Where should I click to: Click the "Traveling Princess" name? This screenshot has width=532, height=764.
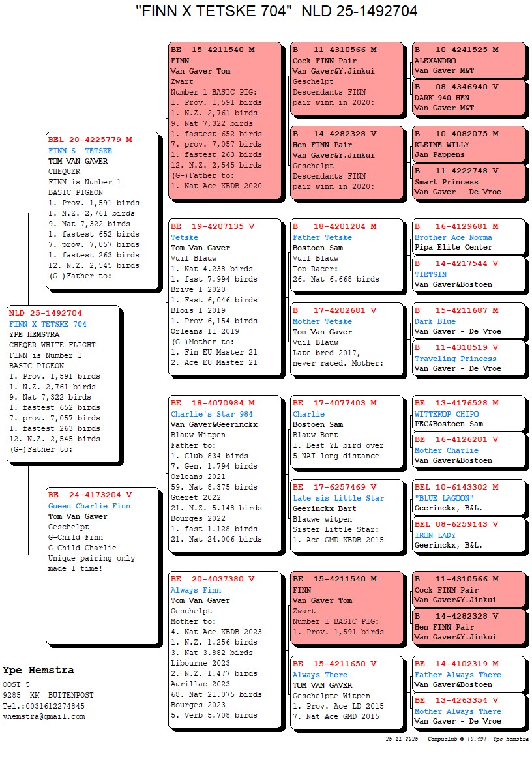click(x=455, y=359)
